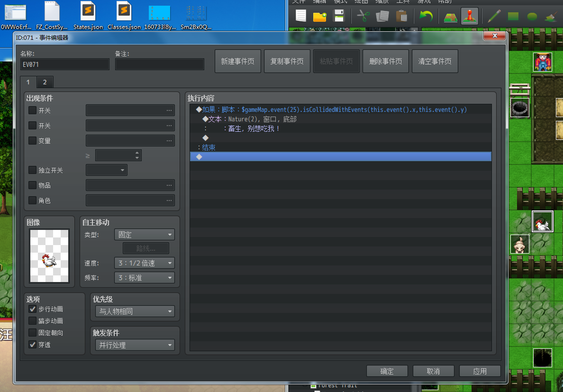Switch to Map mode icon
The height and width of the screenshot is (392, 563).
pyautogui.click(x=450, y=16)
